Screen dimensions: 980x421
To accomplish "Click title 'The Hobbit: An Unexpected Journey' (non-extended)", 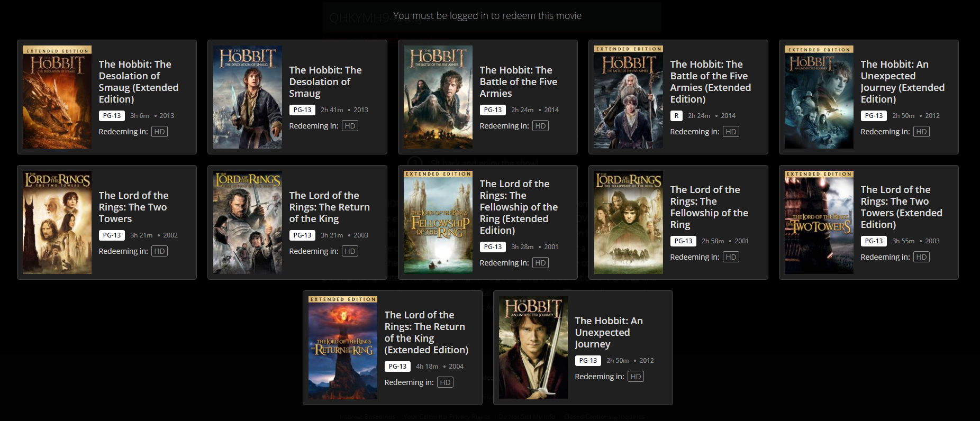I will (x=609, y=332).
